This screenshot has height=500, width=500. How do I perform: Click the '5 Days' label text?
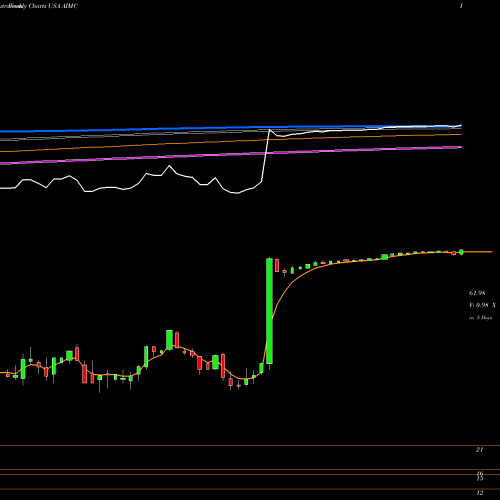pyautogui.click(x=484, y=318)
